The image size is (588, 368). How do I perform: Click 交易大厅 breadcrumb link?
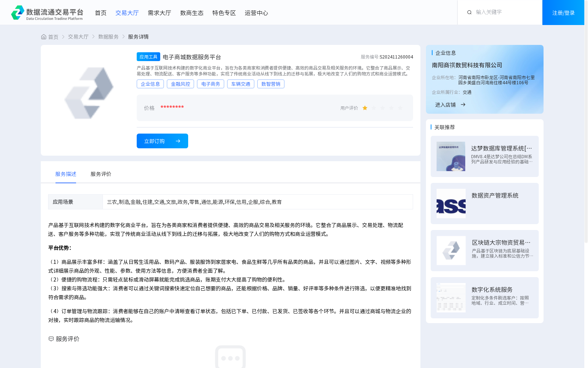tap(78, 37)
